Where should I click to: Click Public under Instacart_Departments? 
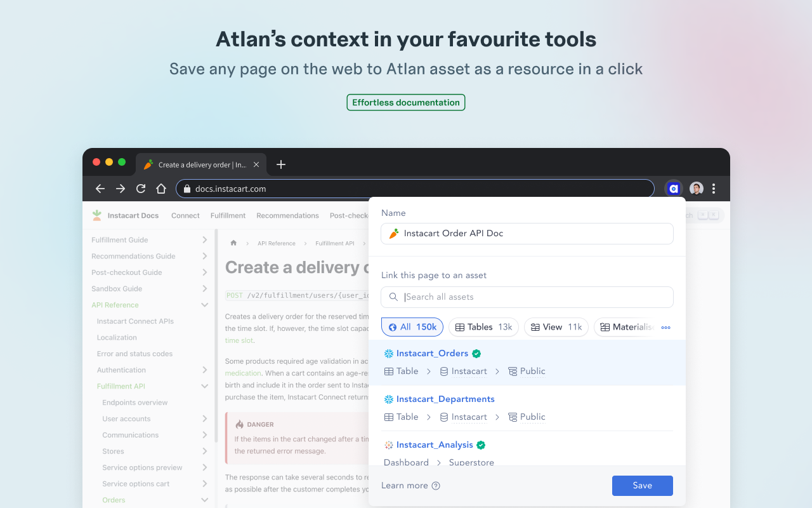tap(532, 417)
